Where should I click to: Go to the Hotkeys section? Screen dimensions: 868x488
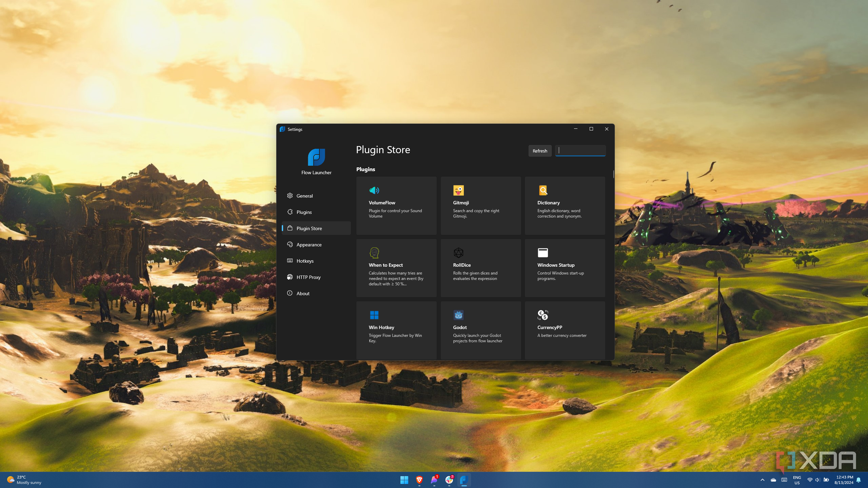tap(316, 261)
